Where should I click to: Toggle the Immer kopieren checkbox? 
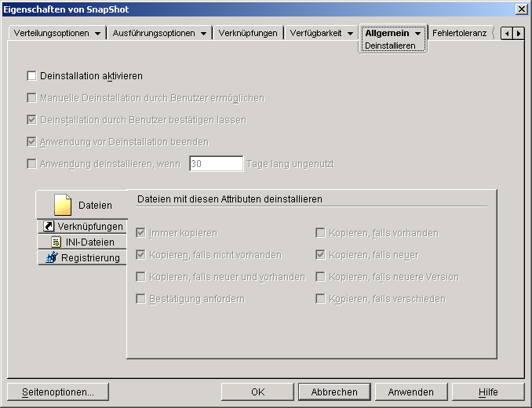(140, 233)
